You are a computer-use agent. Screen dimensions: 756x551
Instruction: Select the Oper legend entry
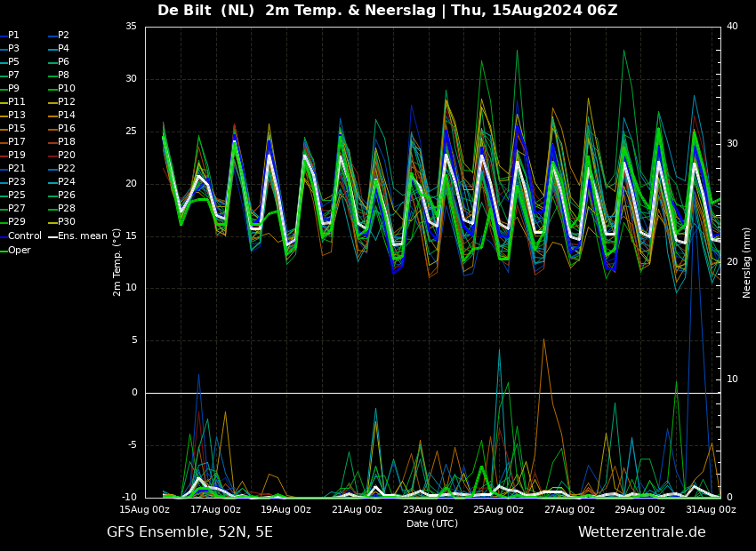tap(16, 251)
